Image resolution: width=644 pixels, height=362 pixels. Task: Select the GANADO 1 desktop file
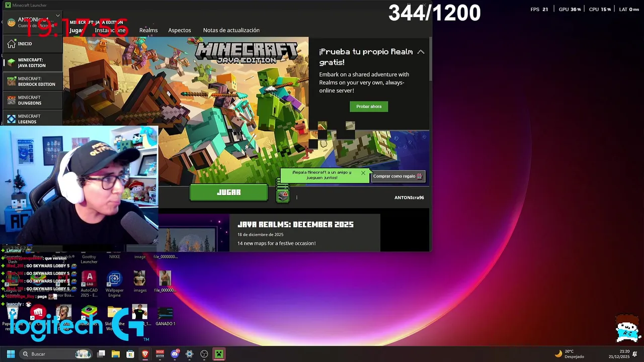pyautogui.click(x=165, y=316)
